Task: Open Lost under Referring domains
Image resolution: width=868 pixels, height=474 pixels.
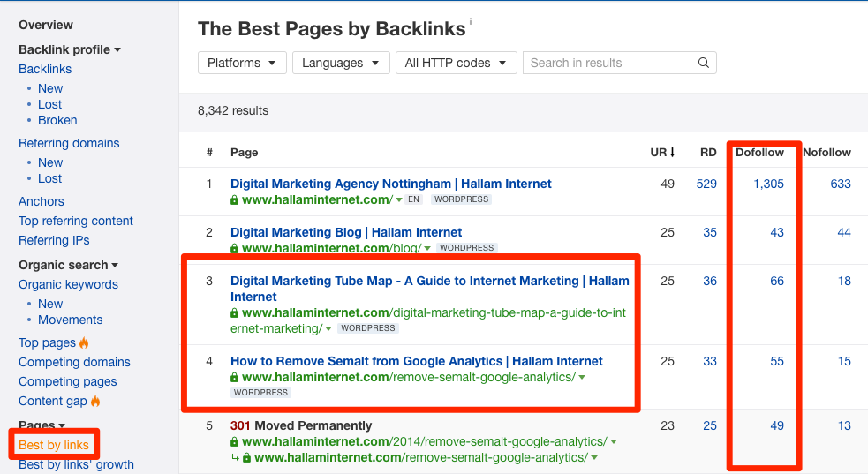Action: coord(49,178)
